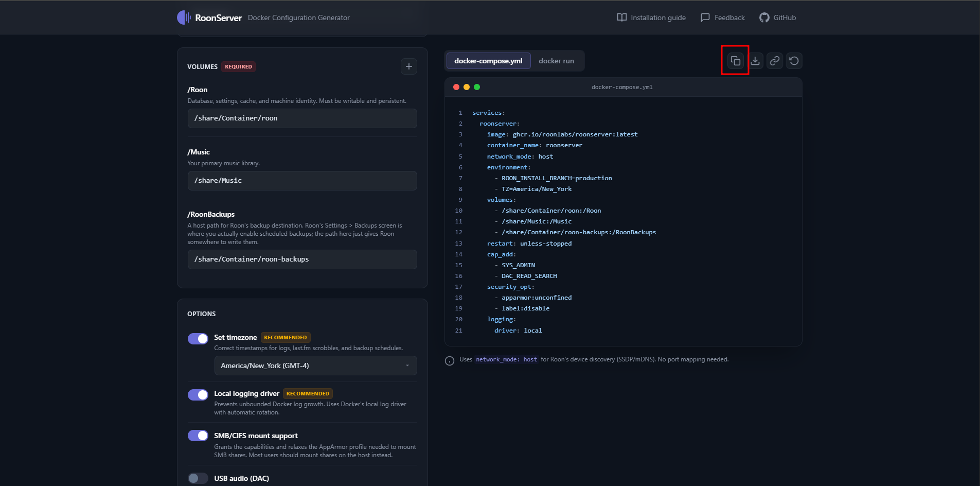Click the share link icon
Viewport: 980px width, 486px height.
click(774, 61)
